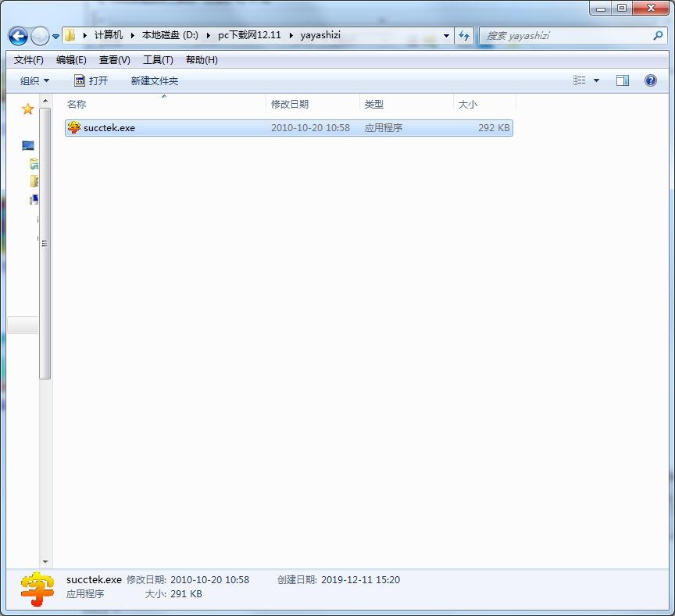Image resolution: width=675 pixels, height=616 pixels.
Task: Select 计算机 in the address breadcrumb
Action: point(109,35)
